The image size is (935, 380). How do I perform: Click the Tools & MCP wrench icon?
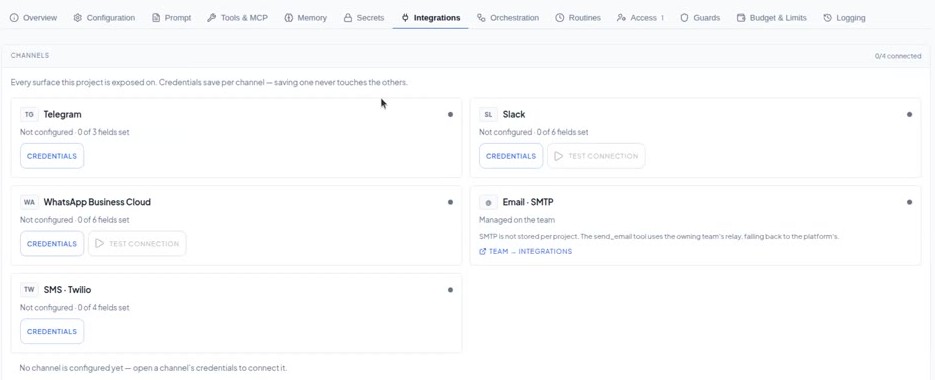tap(212, 18)
